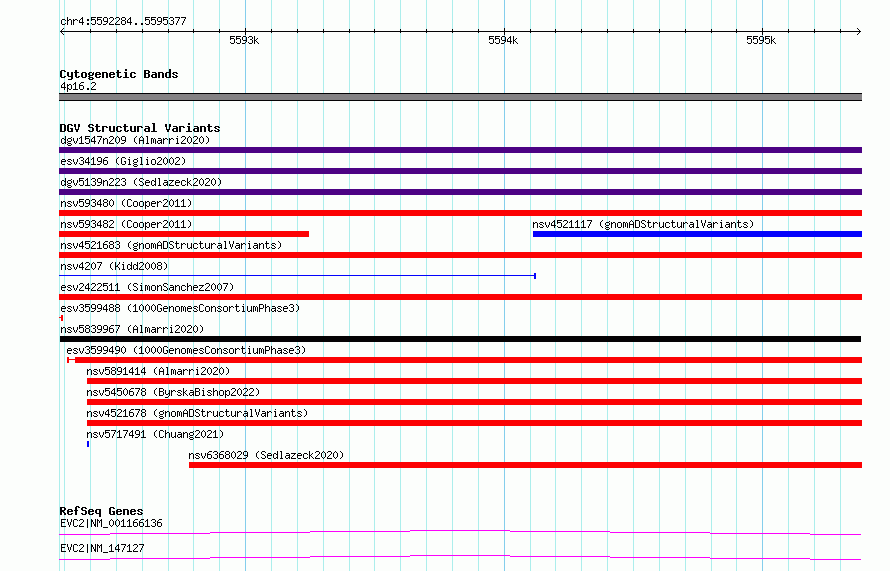The image size is (890, 571).
Task: Click the purple dgv1547n209 variant bar
Action: (460, 150)
